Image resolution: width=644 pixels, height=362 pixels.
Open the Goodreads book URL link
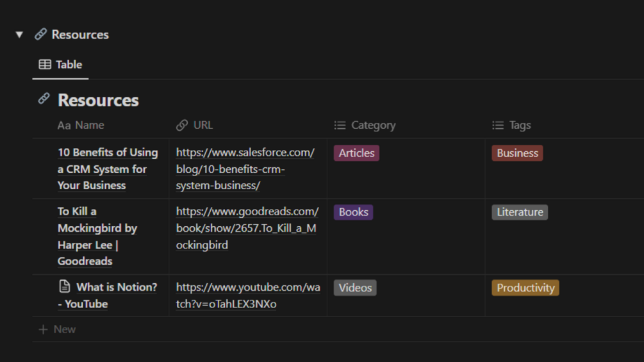[247, 228]
